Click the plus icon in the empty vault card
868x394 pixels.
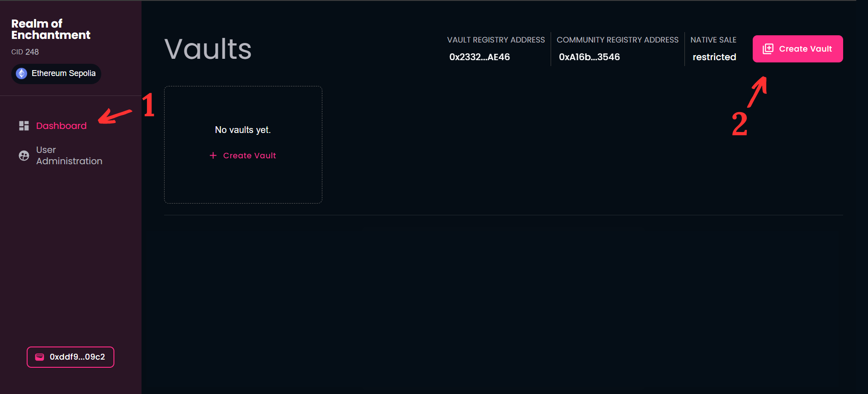pos(213,156)
